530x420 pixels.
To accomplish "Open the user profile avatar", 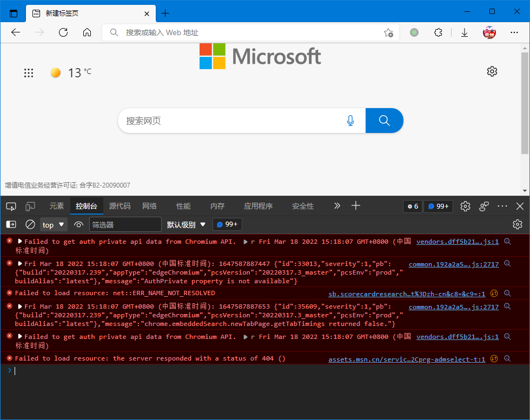I will tap(489, 32).
